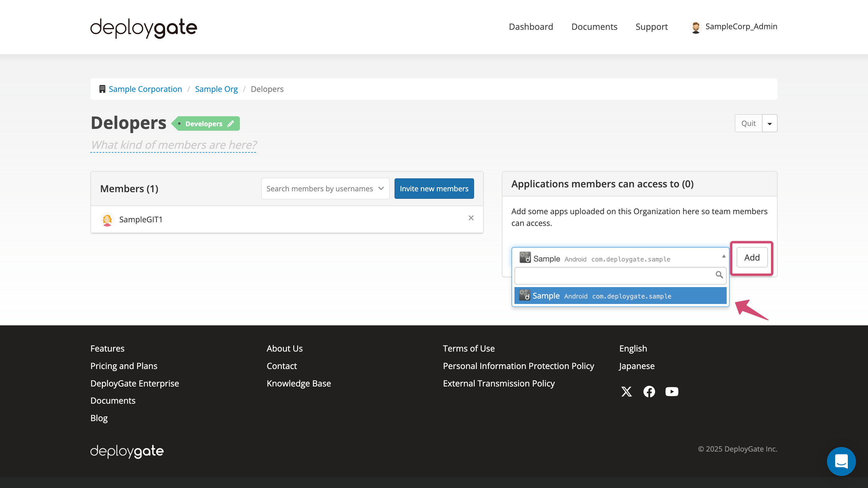Open the X (Twitter) social link
The image size is (868, 488).
626,392
